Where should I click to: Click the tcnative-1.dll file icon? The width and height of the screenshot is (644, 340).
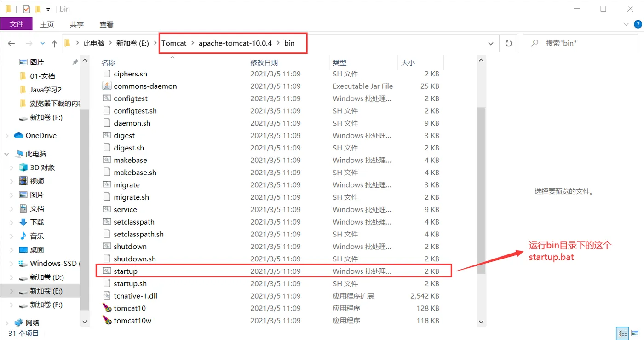pos(107,296)
